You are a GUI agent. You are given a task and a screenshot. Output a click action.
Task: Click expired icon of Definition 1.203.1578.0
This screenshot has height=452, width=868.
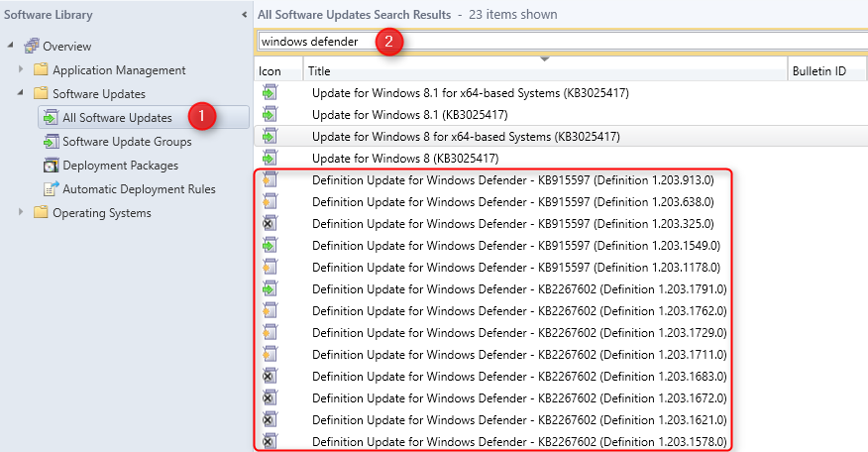coord(270,441)
